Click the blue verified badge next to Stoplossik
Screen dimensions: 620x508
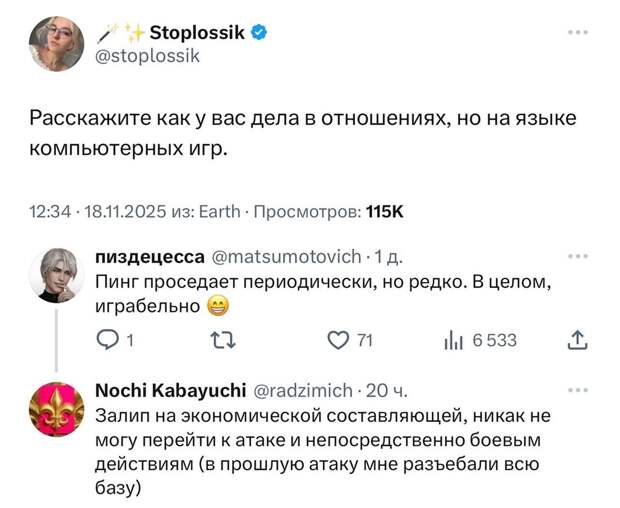coord(258,33)
